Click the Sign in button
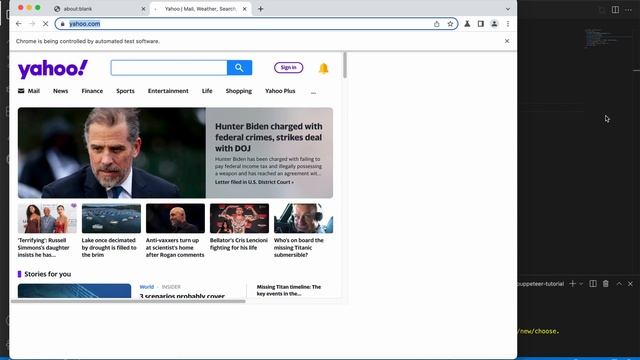Viewport: 640px width, 360px height. click(289, 67)
